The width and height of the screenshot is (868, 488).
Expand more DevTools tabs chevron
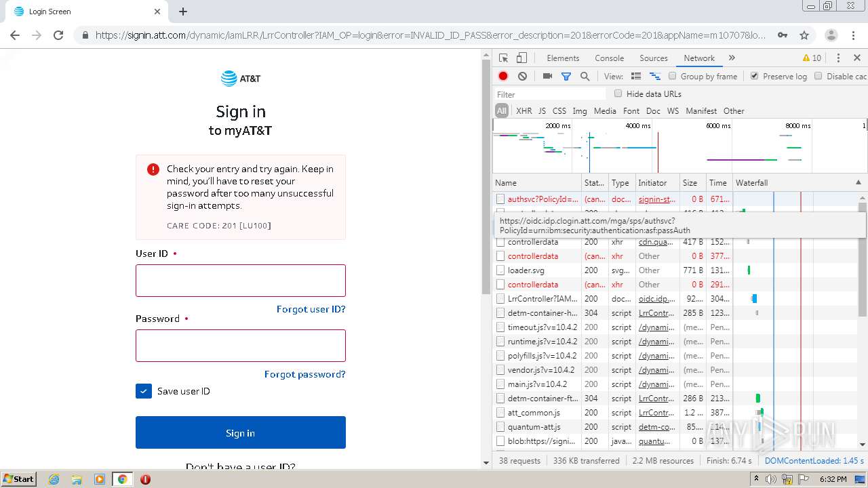[732, 58]
